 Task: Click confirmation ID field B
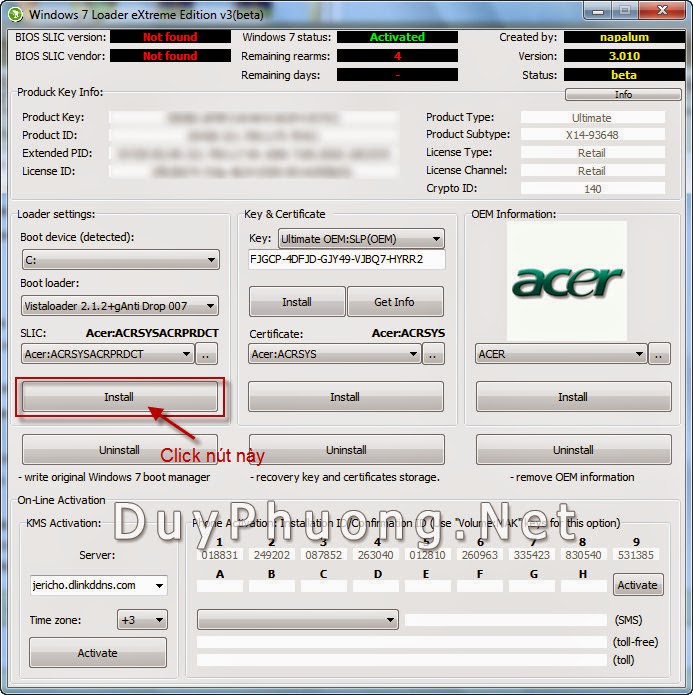(x=272, y=587)
